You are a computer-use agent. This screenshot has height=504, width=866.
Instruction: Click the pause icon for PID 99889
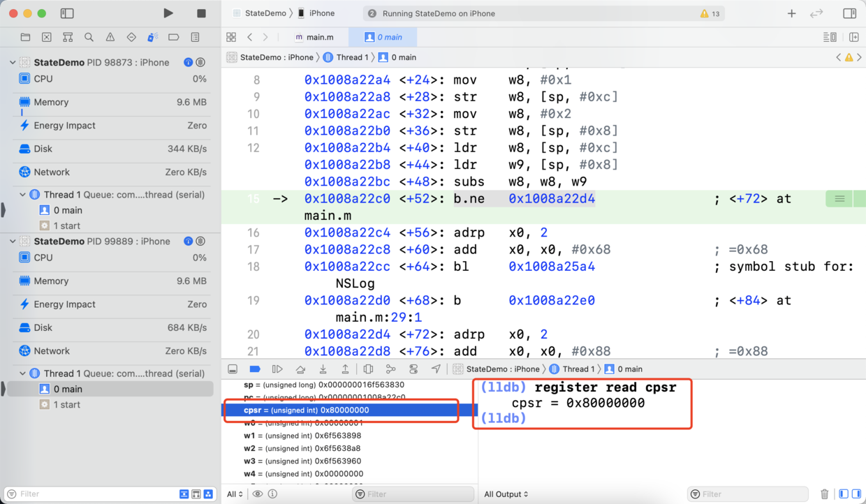(200, 241)
